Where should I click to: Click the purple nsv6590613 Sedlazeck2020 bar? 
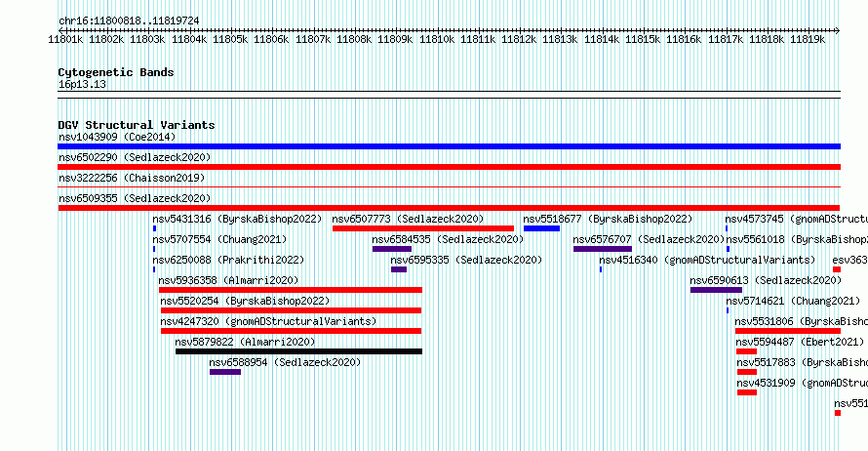[x=716, y=290]
